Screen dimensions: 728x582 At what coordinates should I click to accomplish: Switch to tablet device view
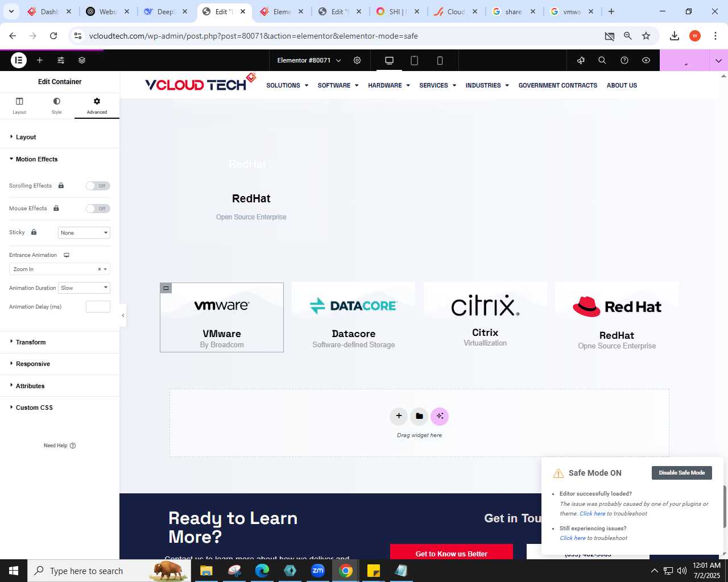point(415,60)
